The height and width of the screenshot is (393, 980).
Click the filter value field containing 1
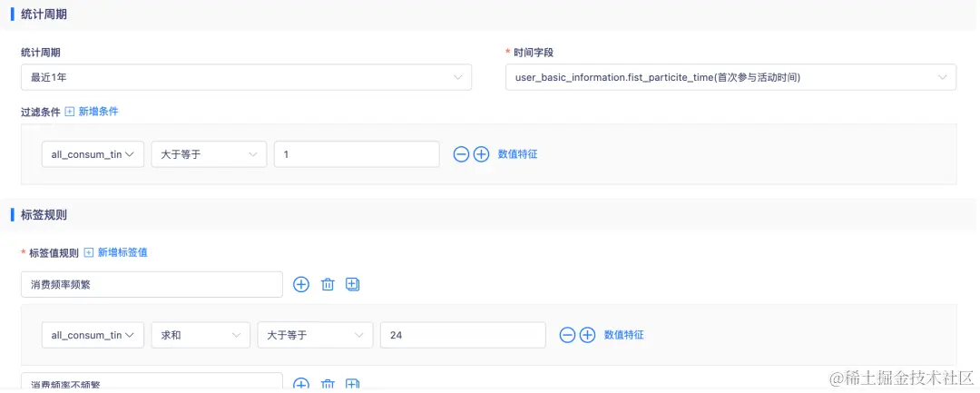(357, 154)
